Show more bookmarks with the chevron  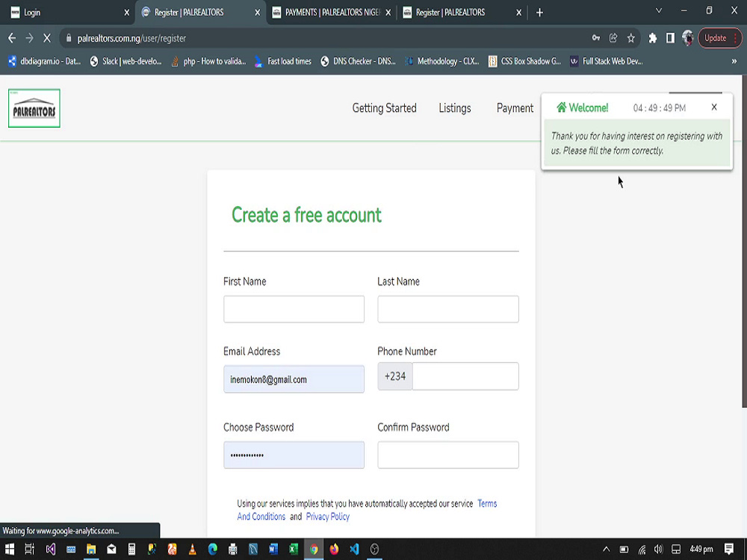(x=734, y=61)
